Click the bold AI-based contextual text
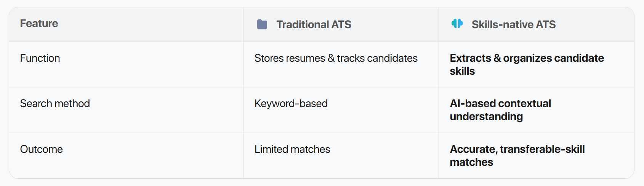Screen dimensions: 644x186 500,104
